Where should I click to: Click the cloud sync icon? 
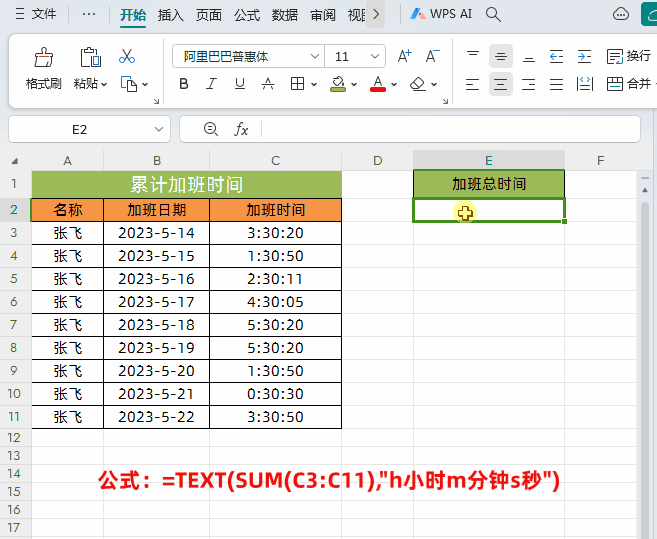[x=621, y=14]
